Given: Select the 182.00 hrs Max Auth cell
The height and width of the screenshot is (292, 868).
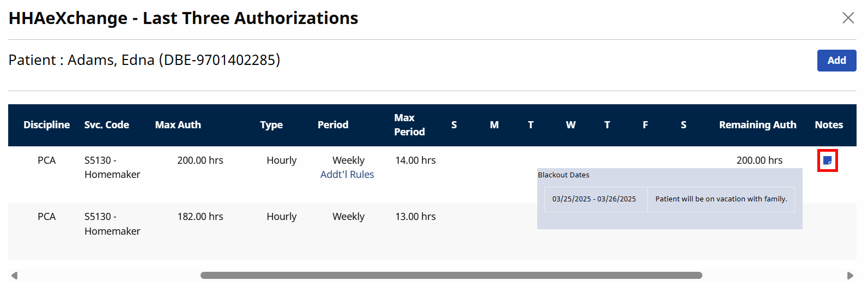Looking at the screenshot, I should click(x=200, y=217).
